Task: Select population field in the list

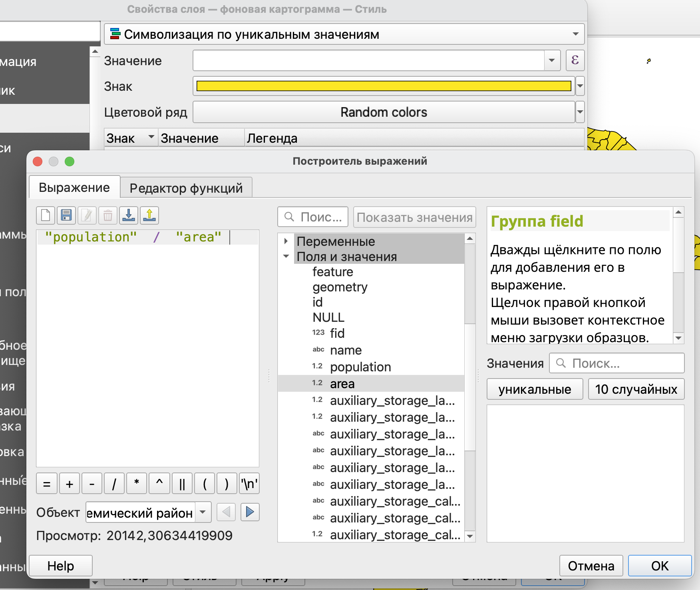Action: pyautogui.click(x=360, y=367)
